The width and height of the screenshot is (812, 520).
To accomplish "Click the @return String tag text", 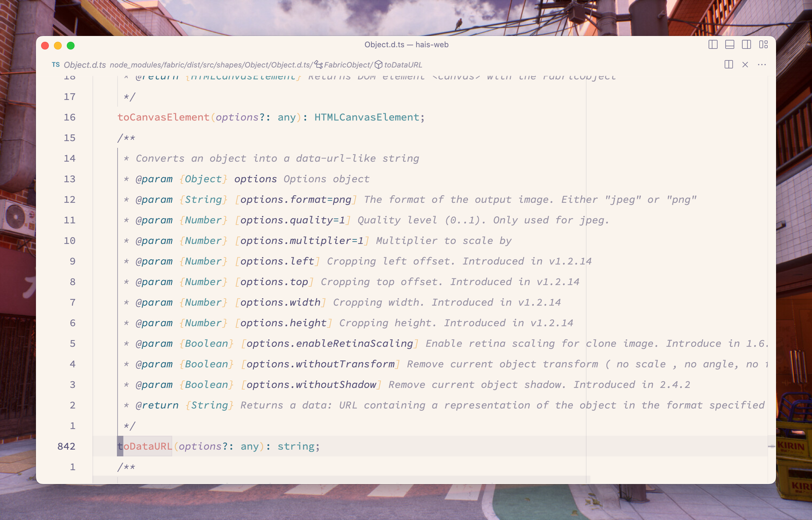I will pos(185,405).
